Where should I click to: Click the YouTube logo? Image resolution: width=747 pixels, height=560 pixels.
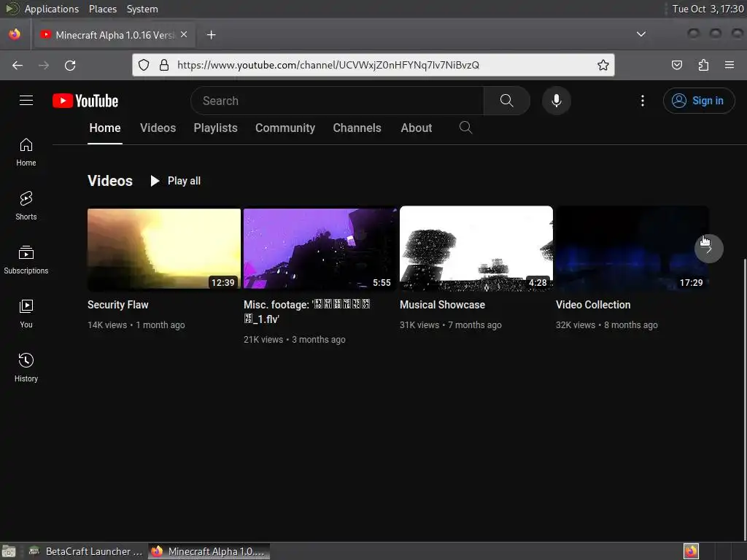[x=85, y=101]
